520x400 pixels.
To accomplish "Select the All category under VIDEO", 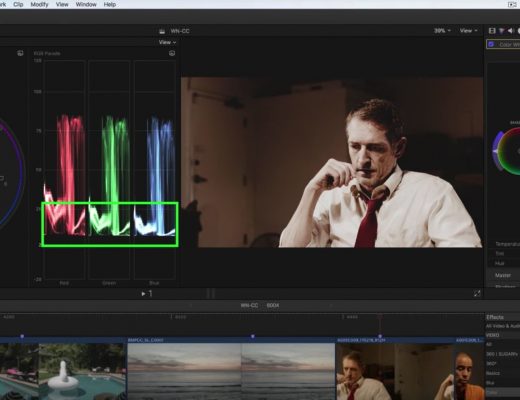I will click(489, 344).
